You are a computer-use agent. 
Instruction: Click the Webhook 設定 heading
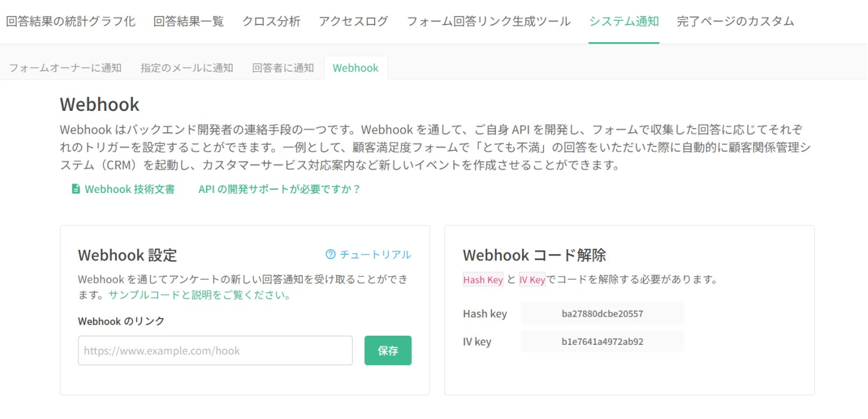point(127,255)
